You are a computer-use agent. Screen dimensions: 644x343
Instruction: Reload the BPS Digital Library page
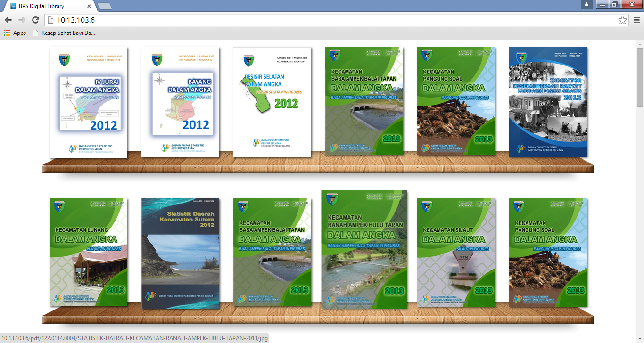(35, 20)
